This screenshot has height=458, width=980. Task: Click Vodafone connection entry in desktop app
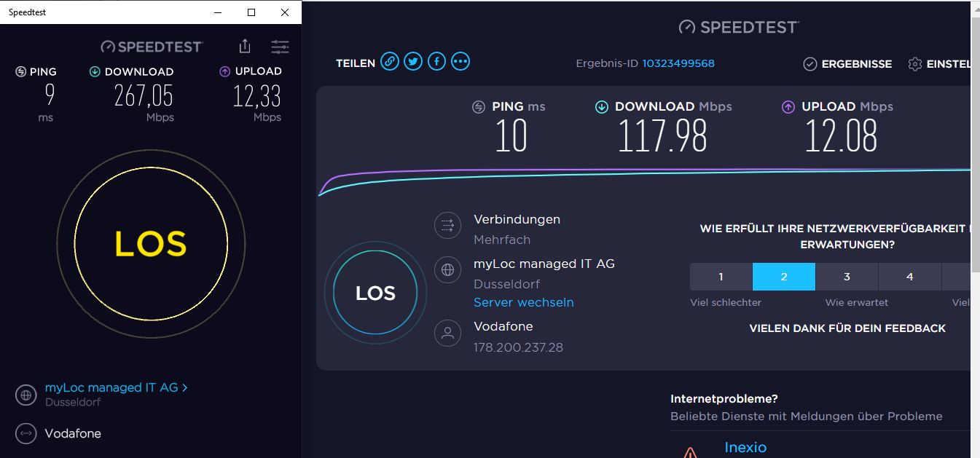[x=73, y=433]
